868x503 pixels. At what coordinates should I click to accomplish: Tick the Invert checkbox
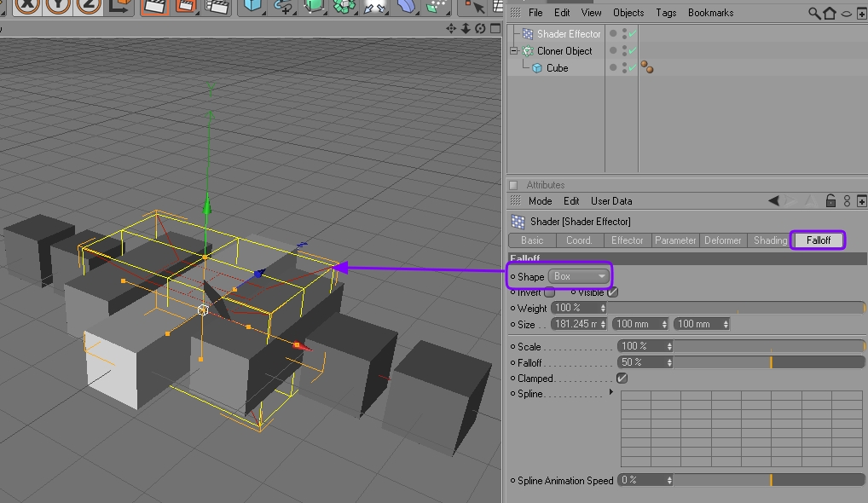tap(550, 292)
